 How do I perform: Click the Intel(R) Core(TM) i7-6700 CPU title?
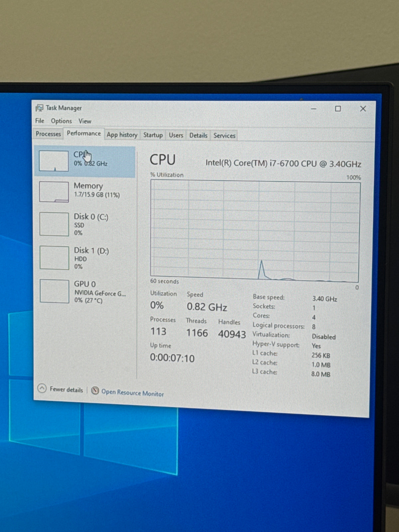click(283, 164)
